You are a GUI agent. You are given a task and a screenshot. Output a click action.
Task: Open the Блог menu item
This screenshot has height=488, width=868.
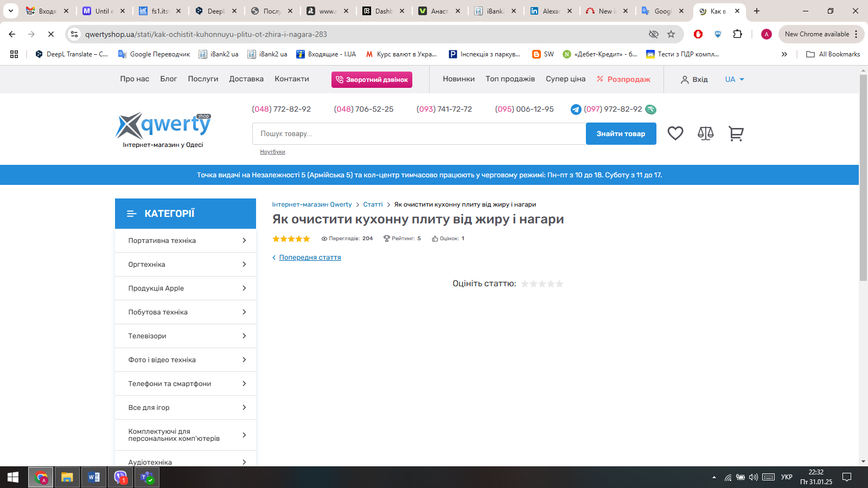click(x=168, y=79)
